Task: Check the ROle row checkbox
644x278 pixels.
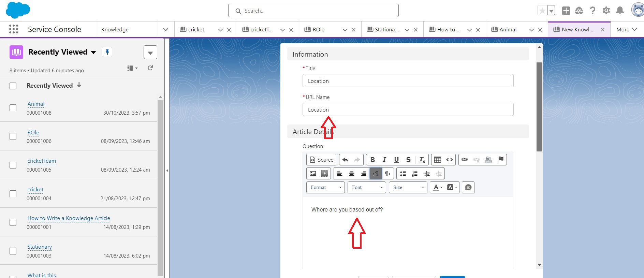Action: pos(13,136)
